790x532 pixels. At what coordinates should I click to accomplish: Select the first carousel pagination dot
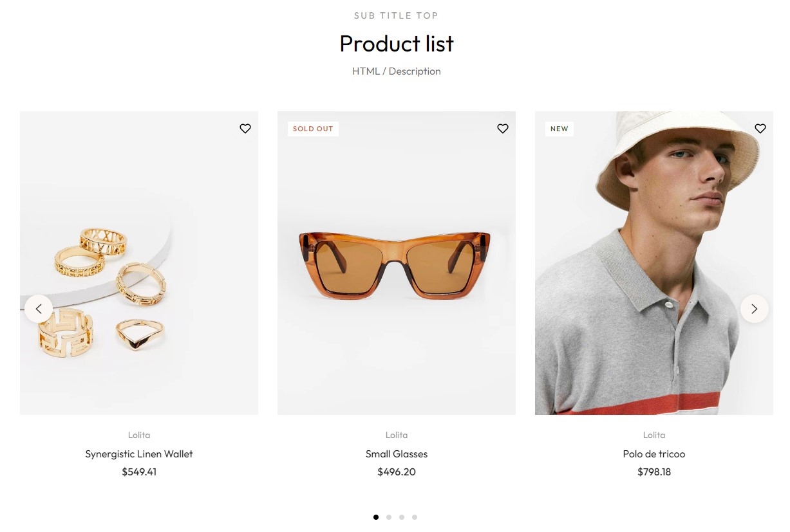click(x=376, y=517)
